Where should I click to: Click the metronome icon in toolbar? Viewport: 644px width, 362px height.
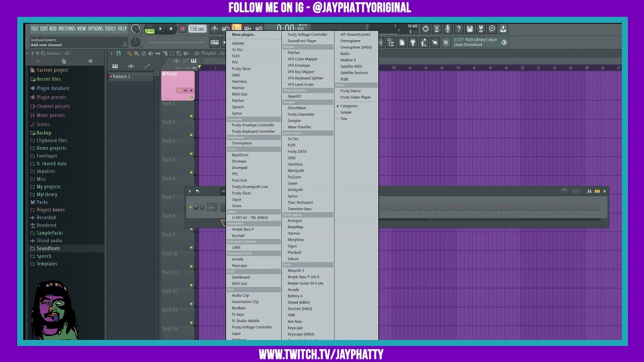[214, 29]
